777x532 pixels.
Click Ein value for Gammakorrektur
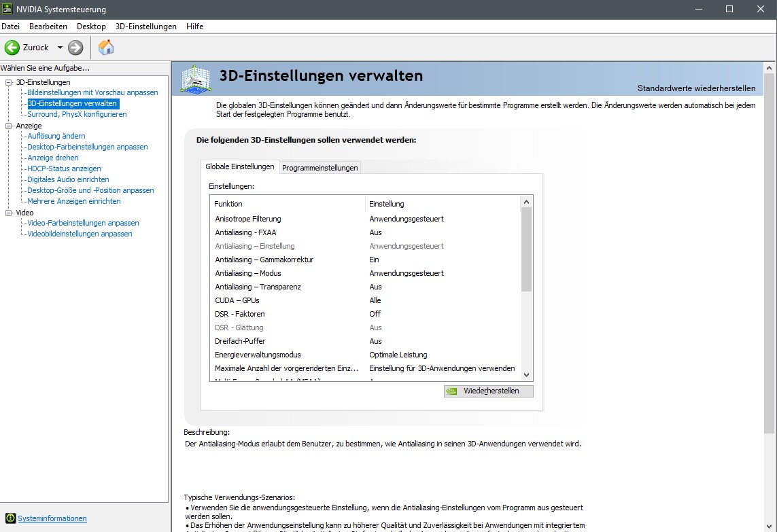click(374, 260)
